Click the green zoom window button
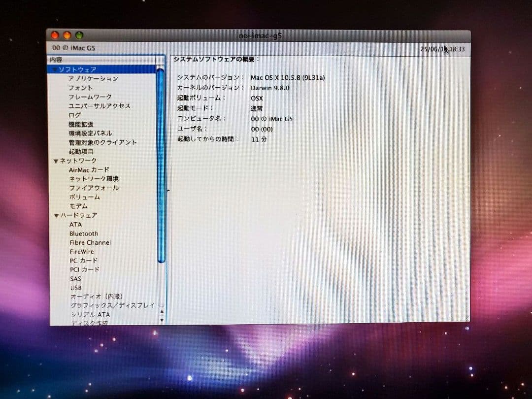 (78, 35)
